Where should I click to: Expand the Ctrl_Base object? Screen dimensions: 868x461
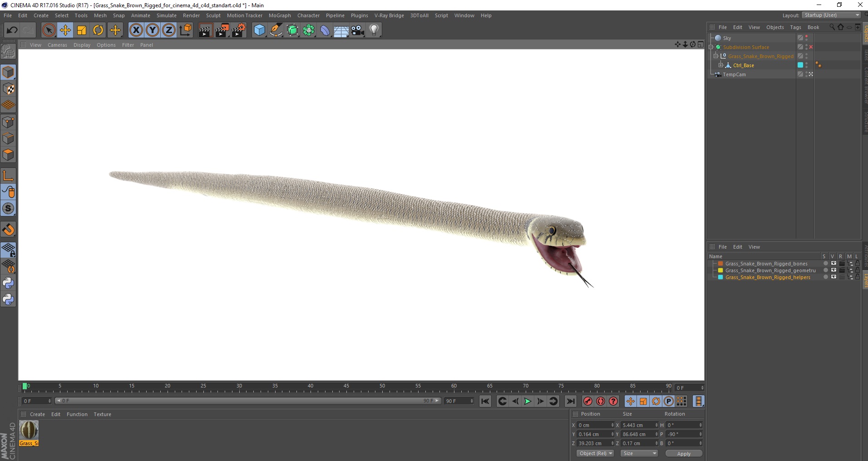coord(721,65)
